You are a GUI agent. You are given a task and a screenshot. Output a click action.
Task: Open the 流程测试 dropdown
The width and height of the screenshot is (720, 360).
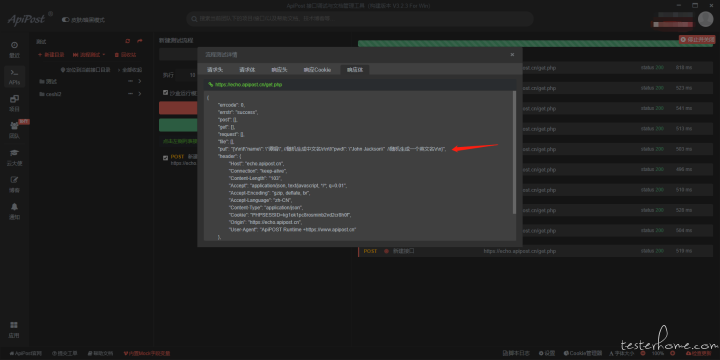[x=89, y=55]
